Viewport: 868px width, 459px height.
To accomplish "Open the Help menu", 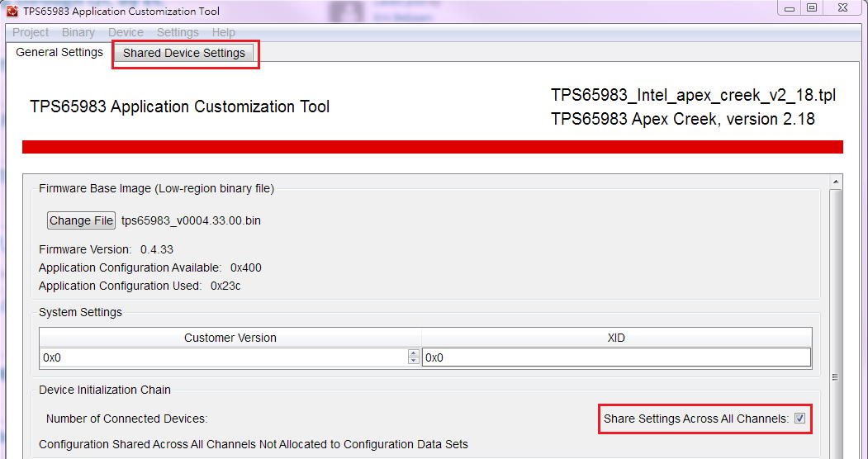I will (x=224, y=33).
